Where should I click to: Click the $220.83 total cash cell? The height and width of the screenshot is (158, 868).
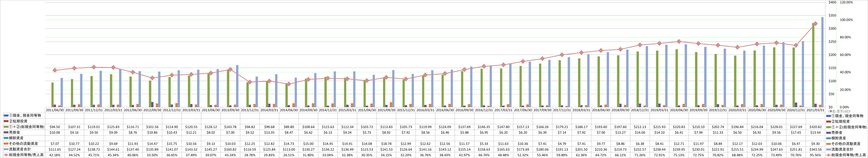click(679, 127)
